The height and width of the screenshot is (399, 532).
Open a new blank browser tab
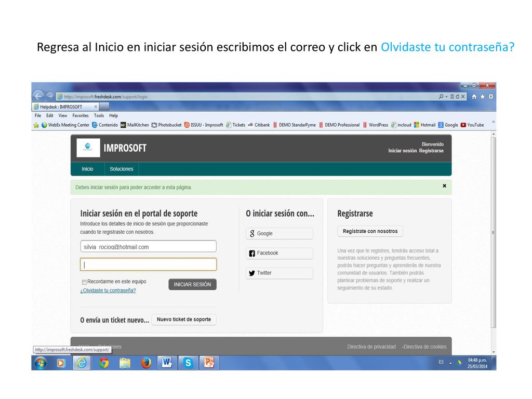point(104,107)
